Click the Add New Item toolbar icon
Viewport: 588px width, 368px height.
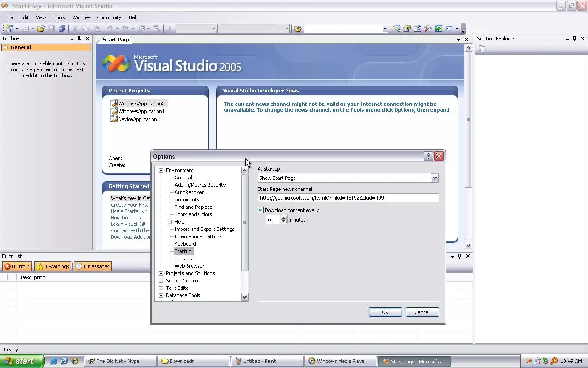26,29
